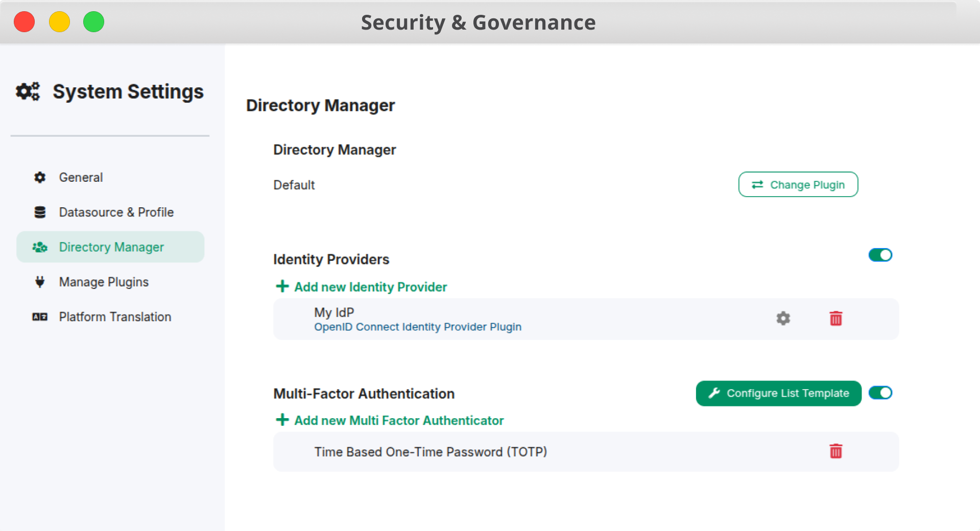Viewport: 980px width, 531px height.
Task: Click the Datasource & Profile database icon
Action: pyautogui.click(x=40, y=212)
